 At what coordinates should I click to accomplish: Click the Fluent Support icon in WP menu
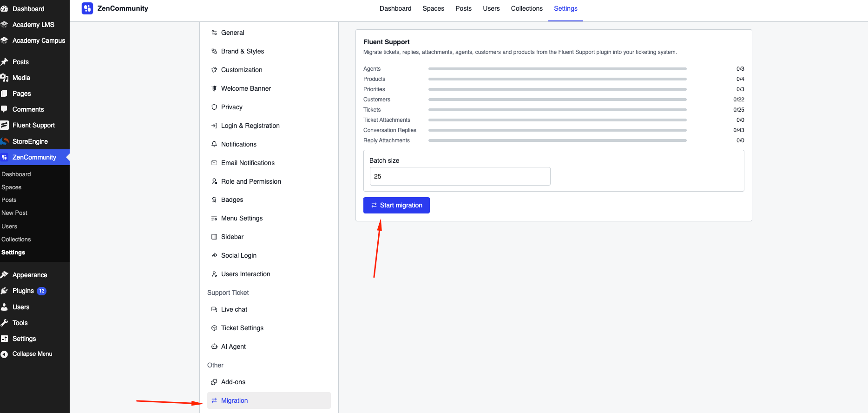tap(5, 125)
